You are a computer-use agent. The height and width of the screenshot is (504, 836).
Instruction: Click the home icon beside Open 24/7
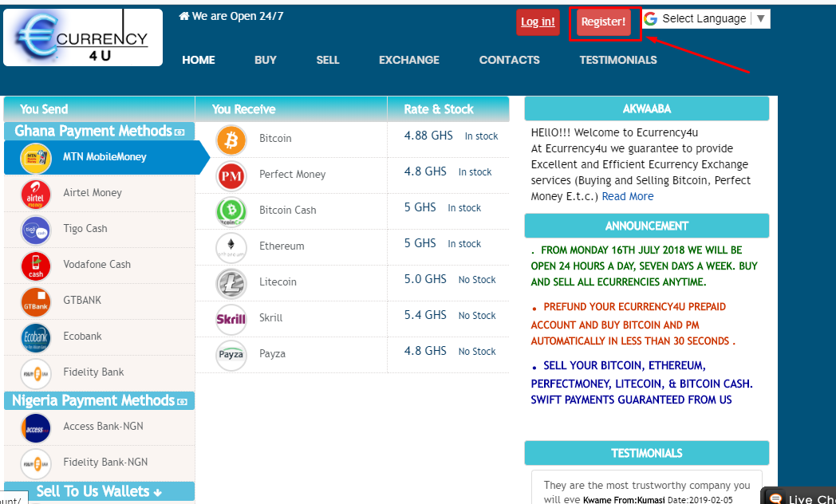click(x=184, y=17)
